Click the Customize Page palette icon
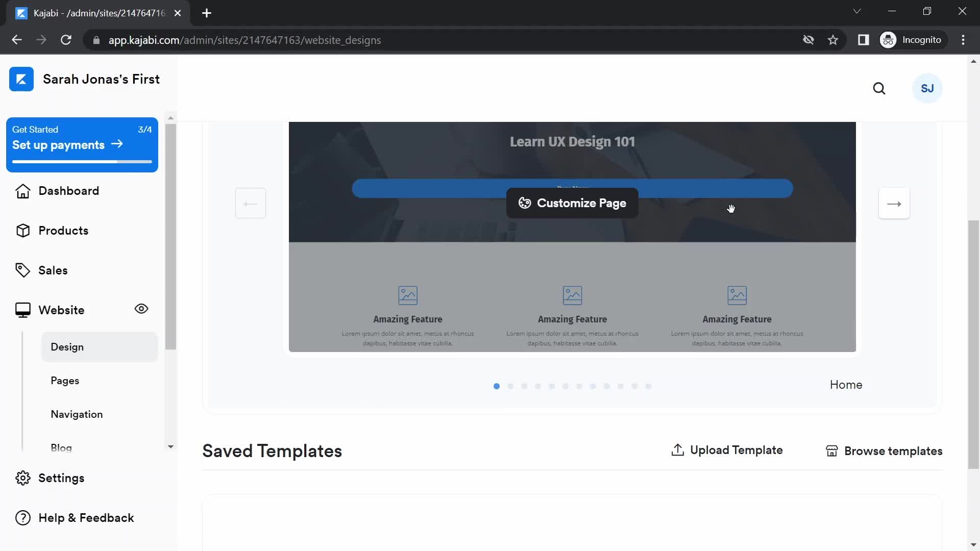 click(525, 203)
